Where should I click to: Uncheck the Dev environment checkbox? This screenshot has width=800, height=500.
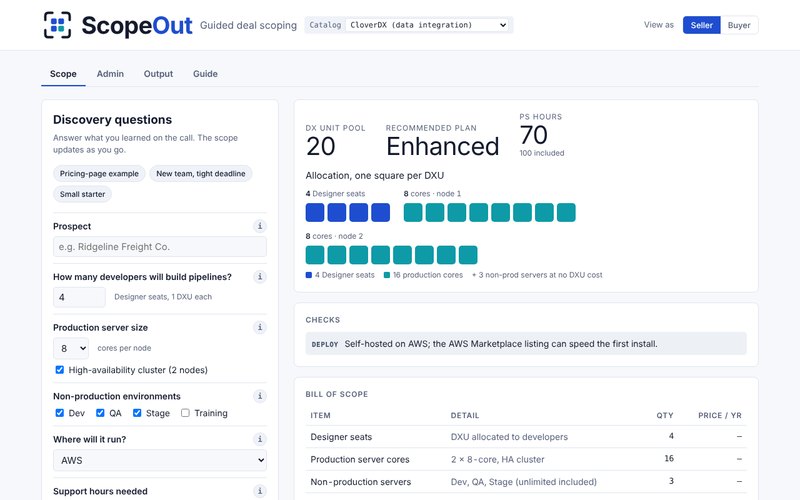pyautogui.click(x=60, y=413)
